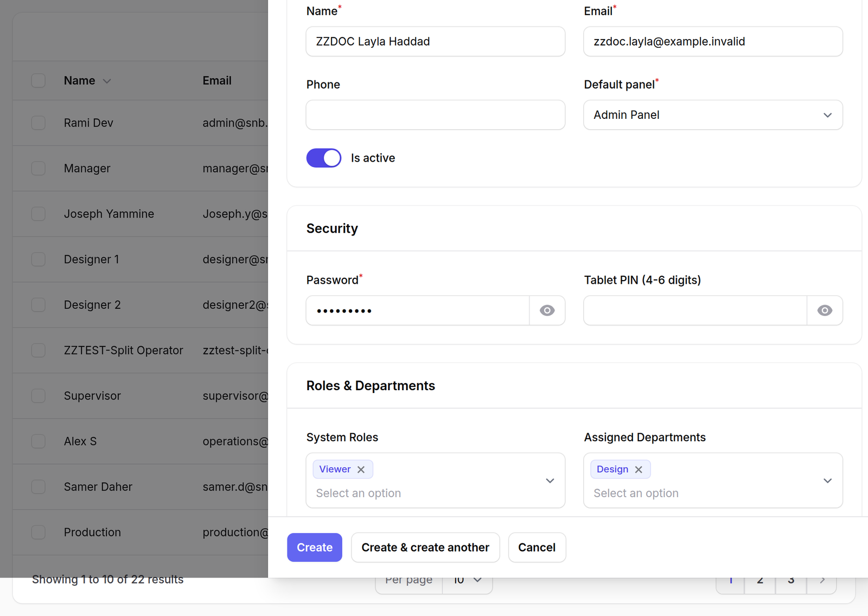Image resolution: width=868 pixels, height=616 pixels.
Task: Go to page 3
Action: pyautogui.click(x=791, y=580)
